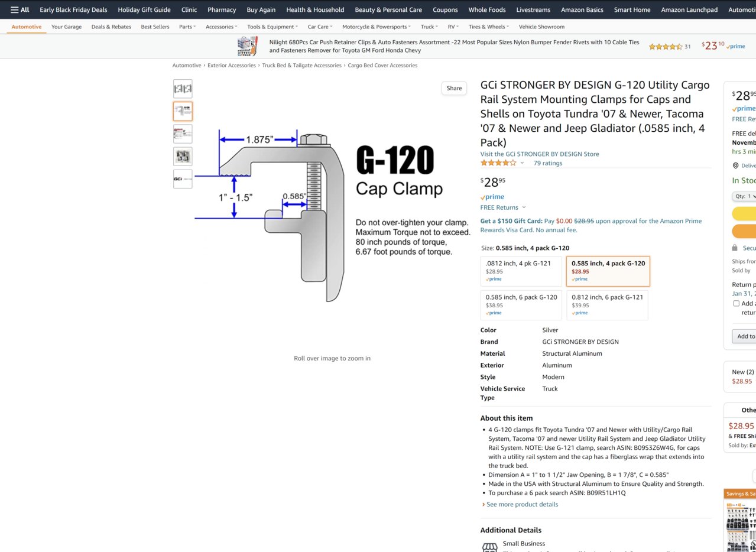This screenshot has height=552, width=756.
Task: Open the Nilight 680Pcs ad title link
Action: 454,46
